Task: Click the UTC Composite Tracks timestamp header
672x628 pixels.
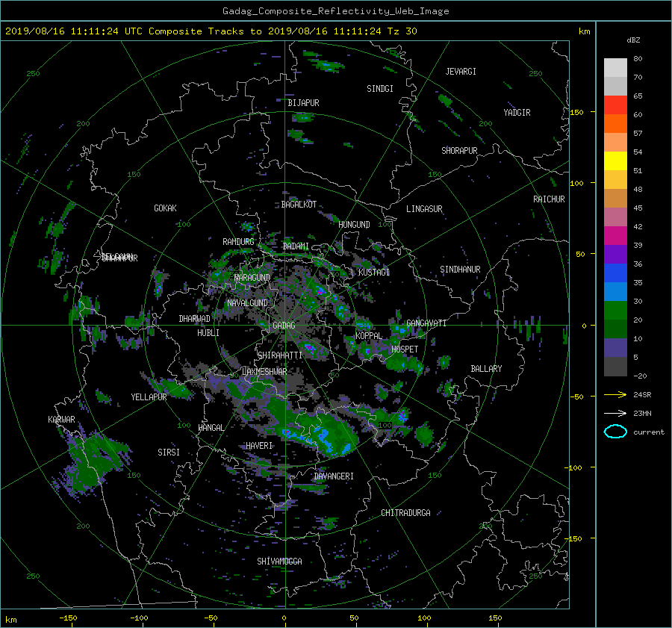Action: (x=211, y=31)
